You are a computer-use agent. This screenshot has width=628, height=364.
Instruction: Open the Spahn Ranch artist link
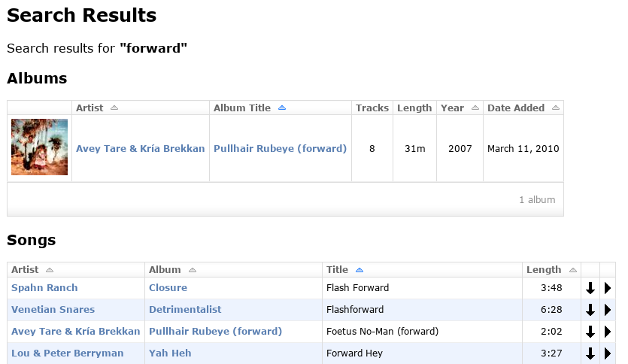click(x=44, y=287)
